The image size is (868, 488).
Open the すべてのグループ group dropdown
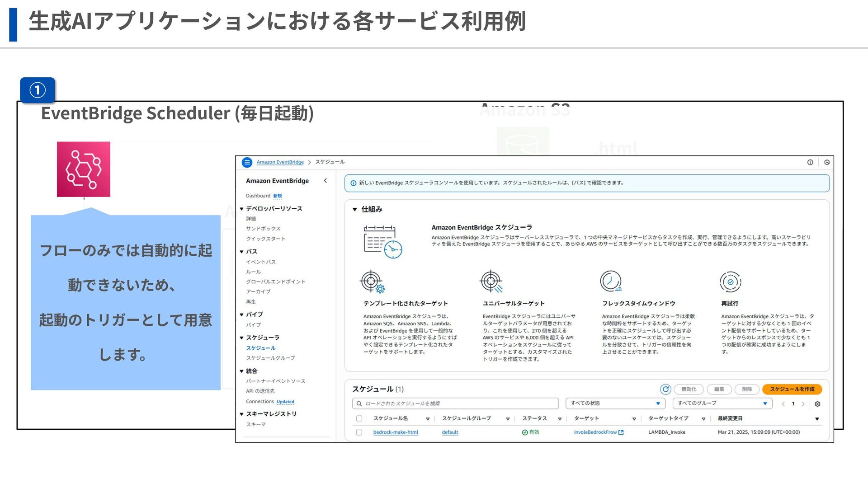click(x=722, y=404)
